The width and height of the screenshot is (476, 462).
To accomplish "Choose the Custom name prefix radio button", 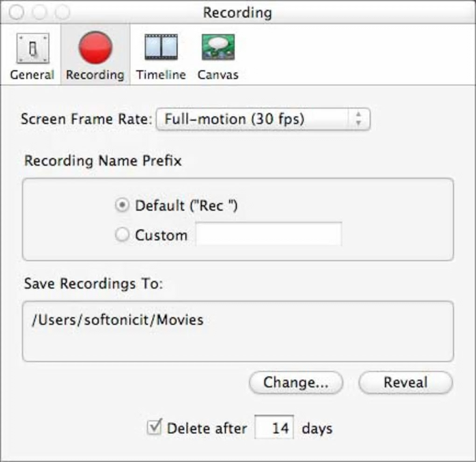I will coord(122,235).
